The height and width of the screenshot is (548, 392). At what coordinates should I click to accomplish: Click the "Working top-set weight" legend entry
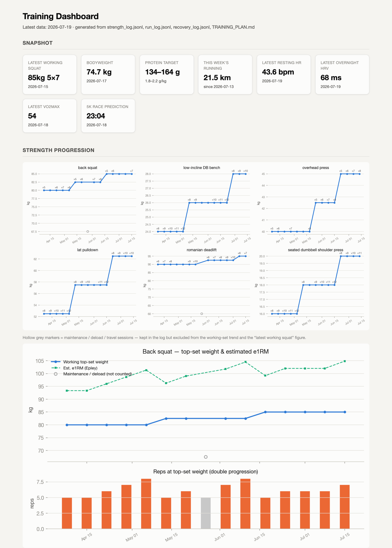click(80, 362)
